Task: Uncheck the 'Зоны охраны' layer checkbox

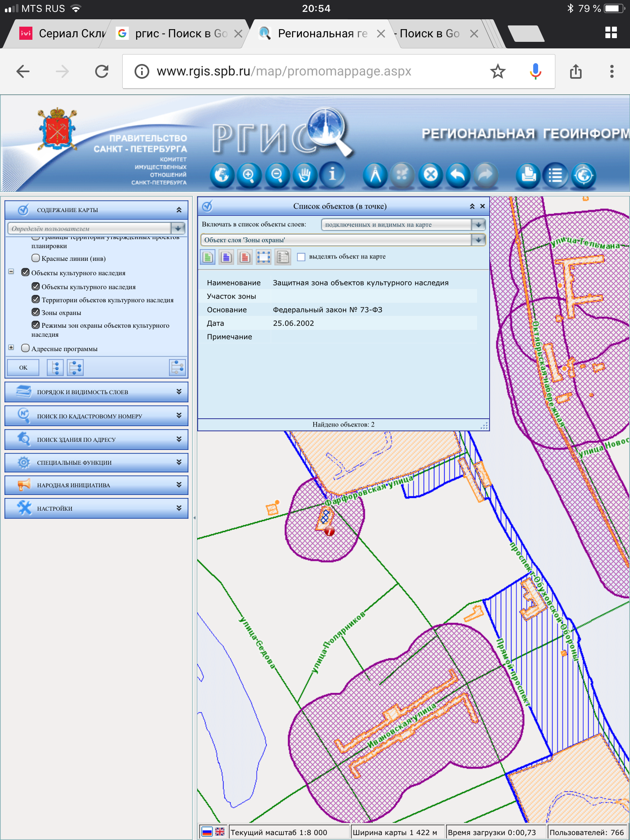Action: [x=36, y=312]
